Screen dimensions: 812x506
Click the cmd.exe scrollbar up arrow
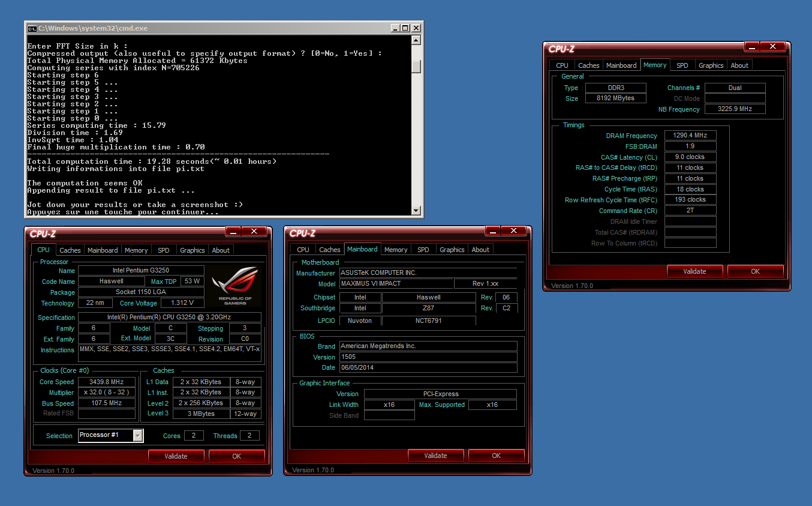(x=416, y=40)
